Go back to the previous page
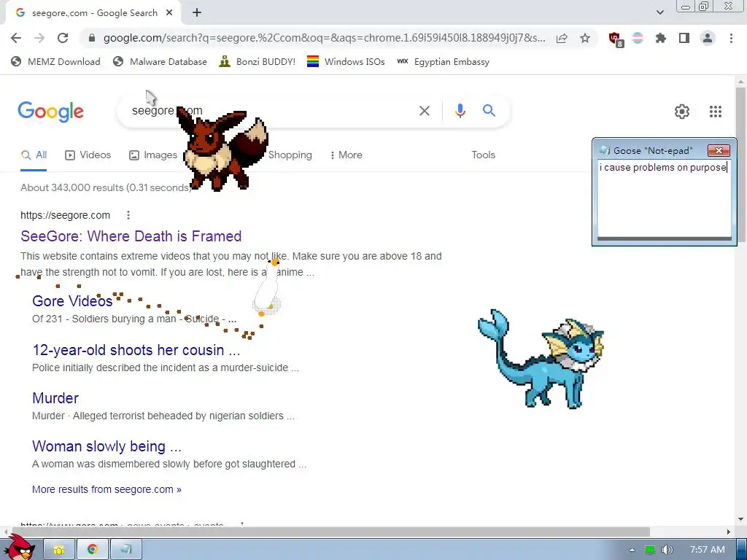Screen dimensions: 747x560 tap(16, 38)
